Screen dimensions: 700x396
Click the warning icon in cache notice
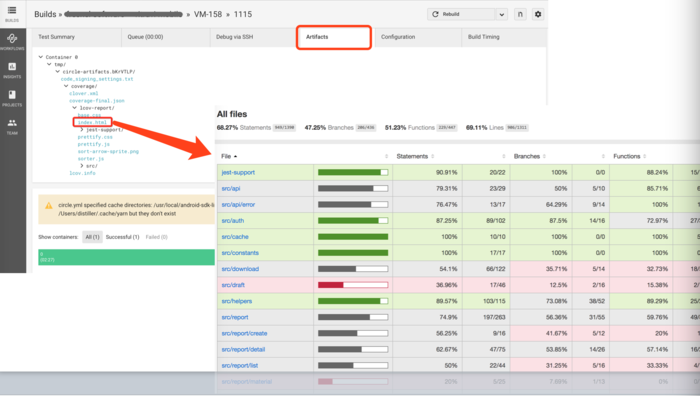(x=49, y=206)
